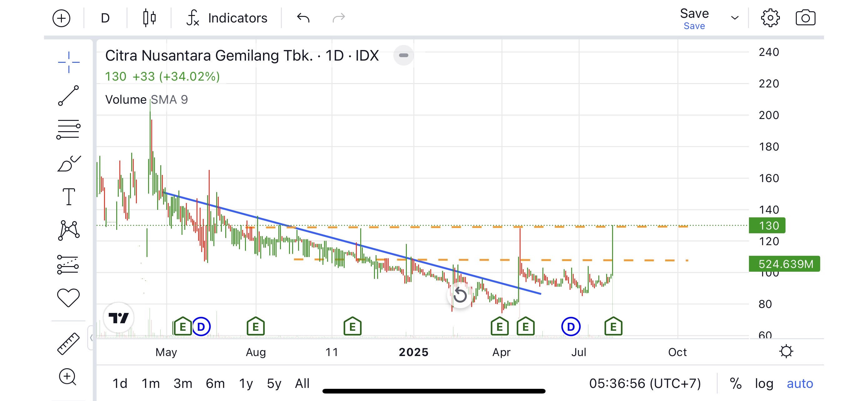Open earnings marker E at Apr

click(x=499, y=326)
